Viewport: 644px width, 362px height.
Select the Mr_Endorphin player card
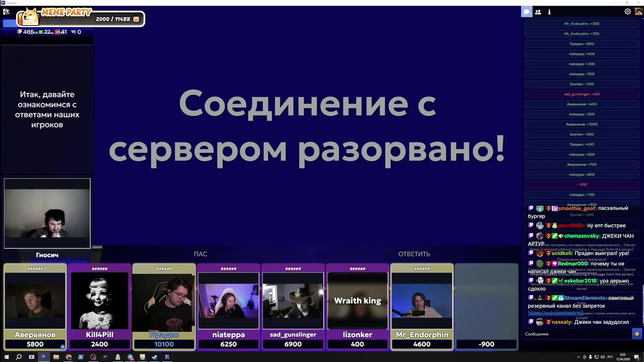(422, 307)
